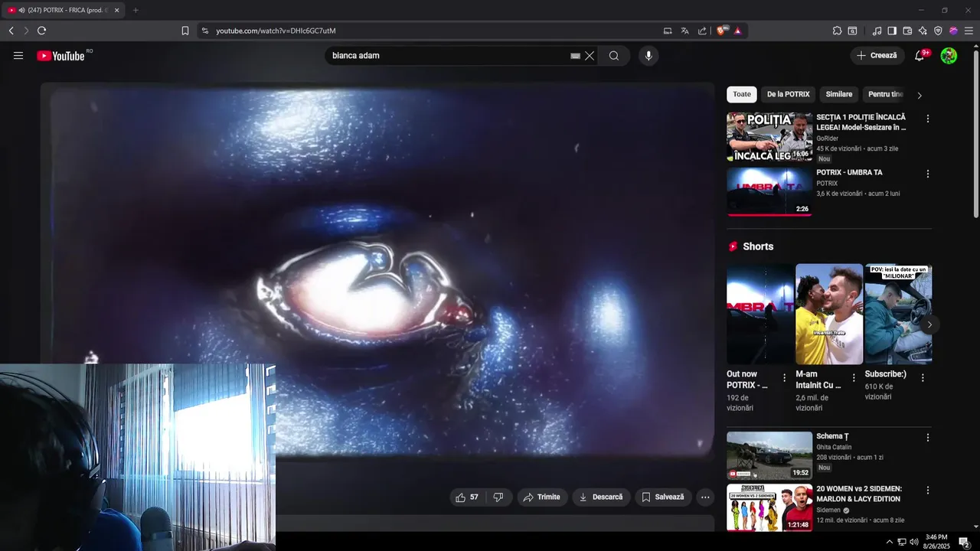Open more actions ellipsis below the video
The height and width of the screenshot is (551, 980).
click(x=705, y=497)
